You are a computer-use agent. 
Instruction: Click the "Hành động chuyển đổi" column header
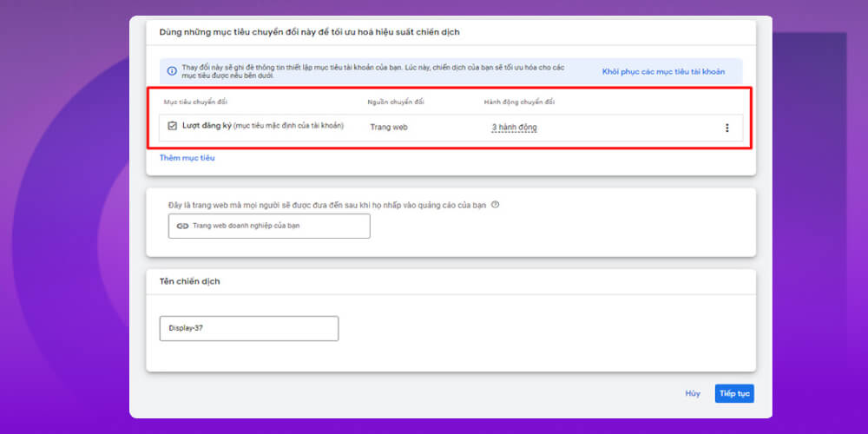click(x=519, y=102)
